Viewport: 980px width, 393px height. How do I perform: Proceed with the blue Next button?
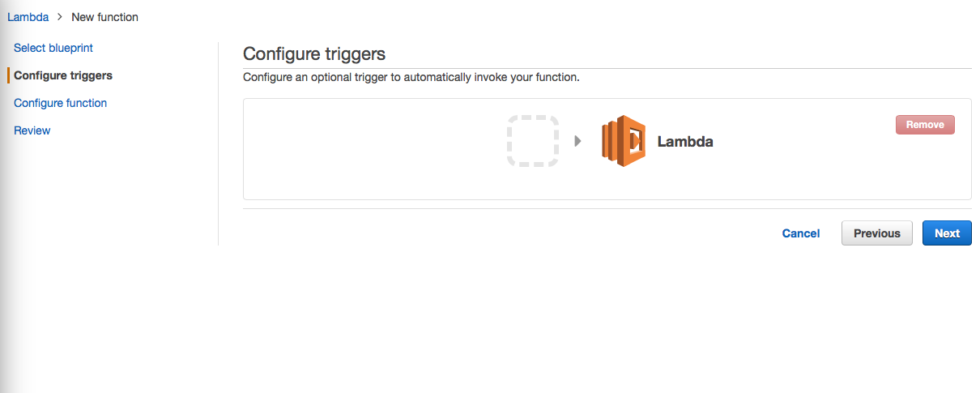[947, 233]
